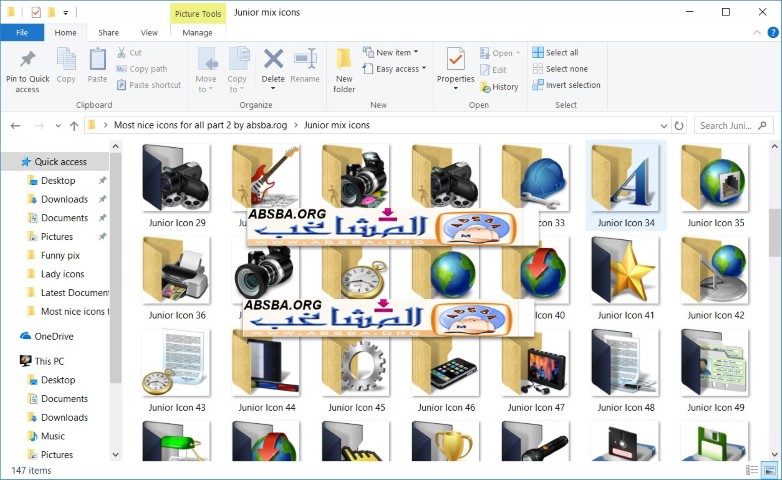
Task: Click the Paste clipboard icon
Action: tap(97, 59)
